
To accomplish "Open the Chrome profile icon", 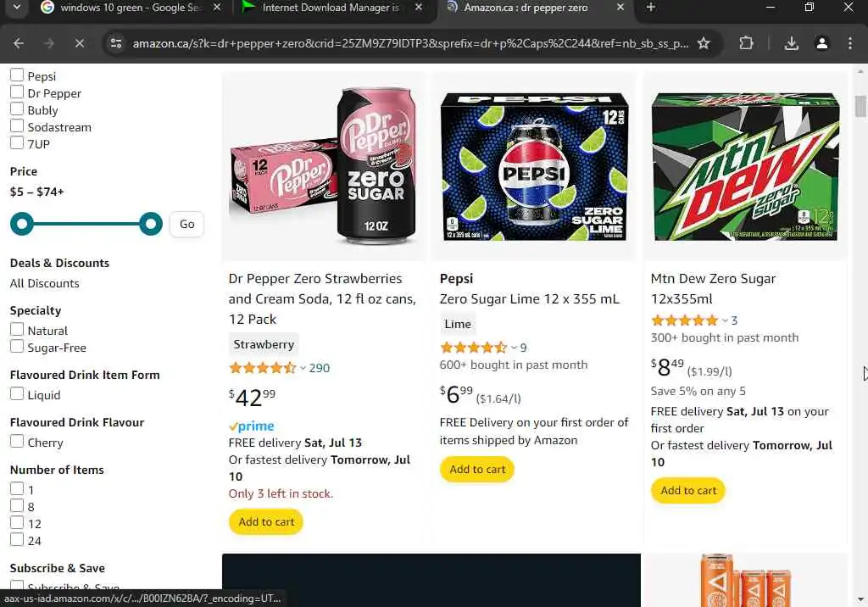I will (x=821, y=43).
